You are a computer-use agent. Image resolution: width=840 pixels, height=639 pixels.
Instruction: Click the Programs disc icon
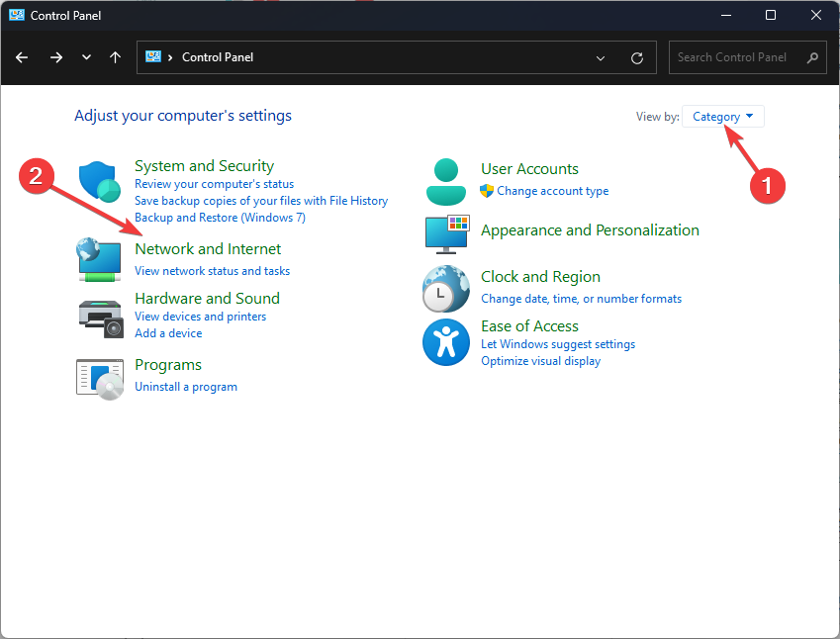tap(99, 377)
